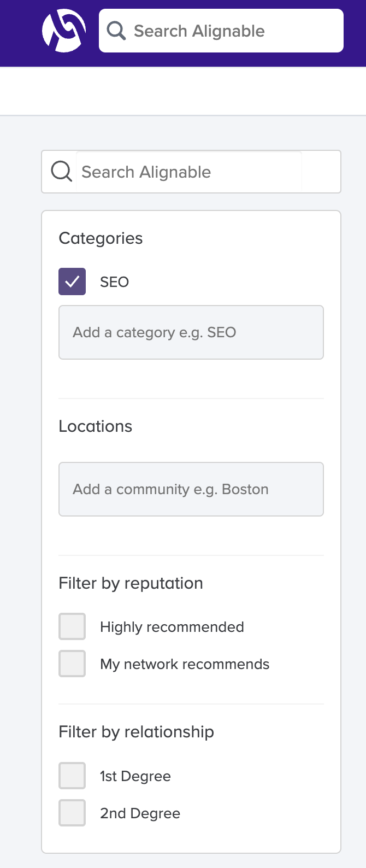Enable the Highly recommended checkbox
The height and width of the screenshot is (868, 366).
point(72,626)
